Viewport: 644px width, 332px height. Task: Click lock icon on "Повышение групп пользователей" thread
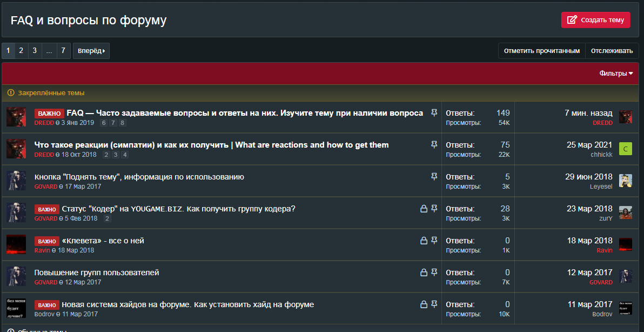coord(424,273)
